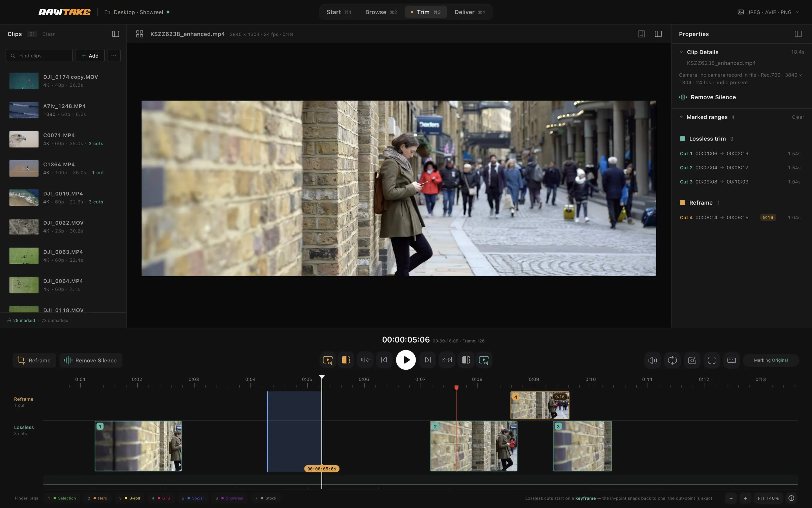The image size is (812, 508).
Task: Click the orange mark-range split icon
Action: pos(346,360)
